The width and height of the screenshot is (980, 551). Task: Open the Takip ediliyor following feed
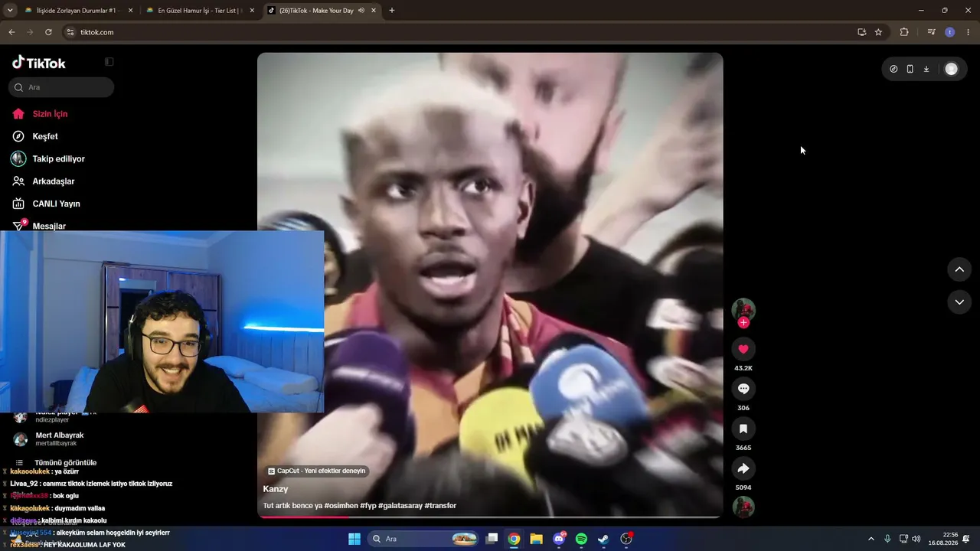point(58,159)
